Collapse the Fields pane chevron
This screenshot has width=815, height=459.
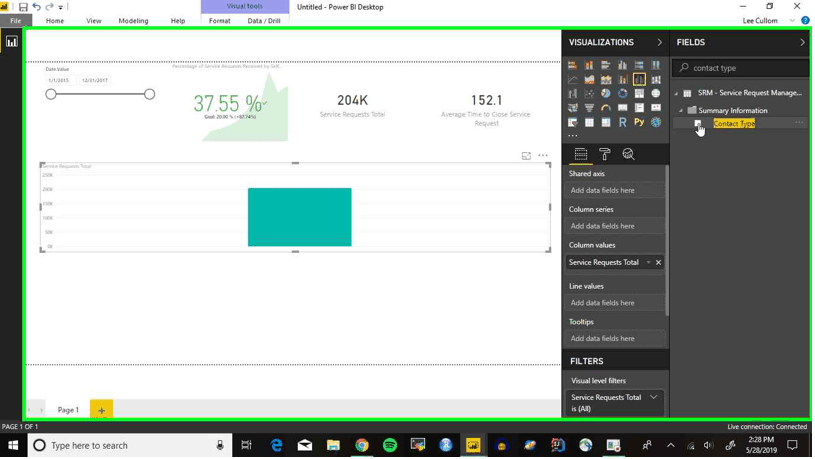(x=802, y=42)
